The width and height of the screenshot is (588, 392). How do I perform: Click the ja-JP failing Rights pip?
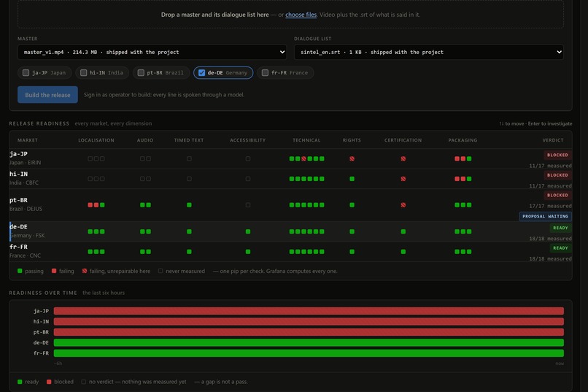click(352, 158)
